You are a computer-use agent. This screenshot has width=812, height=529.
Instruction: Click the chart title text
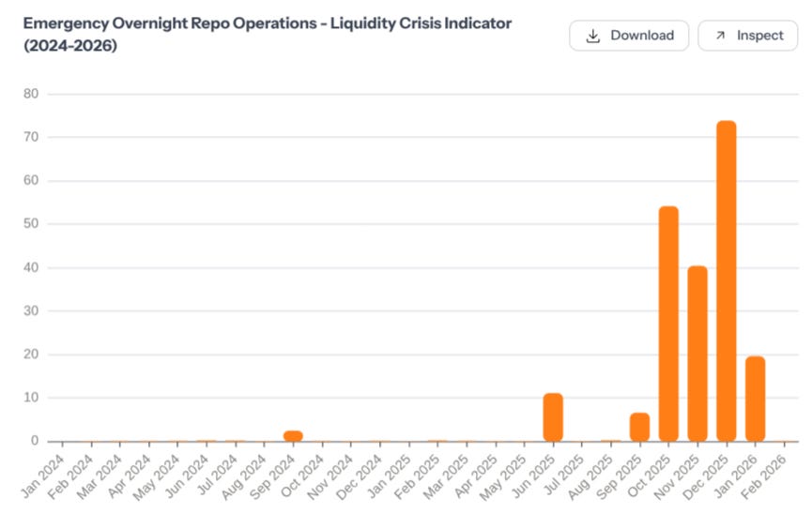[x=268, y=34]
